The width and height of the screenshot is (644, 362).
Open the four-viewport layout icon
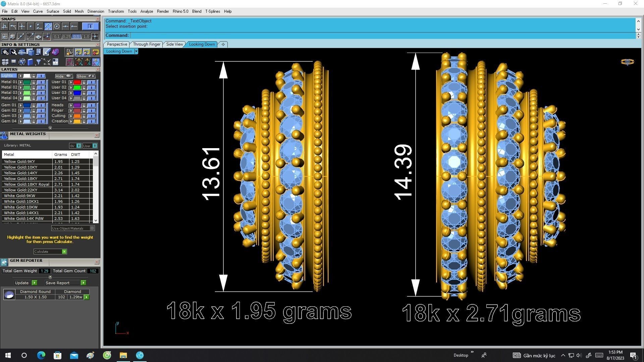(5, 62)
